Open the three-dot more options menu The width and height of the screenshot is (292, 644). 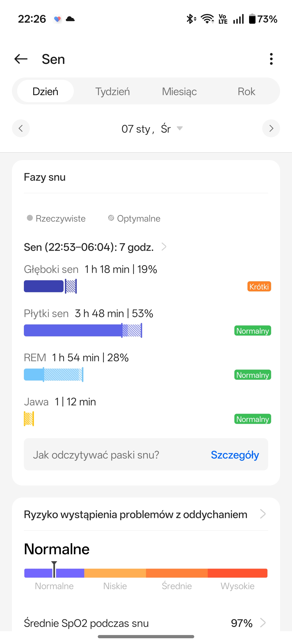tap(271, 59)
